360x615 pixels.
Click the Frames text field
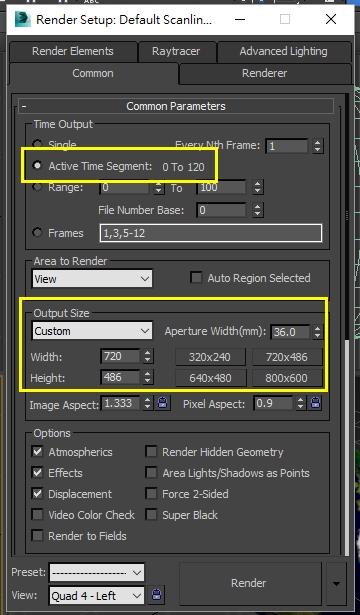click(211, 233)
